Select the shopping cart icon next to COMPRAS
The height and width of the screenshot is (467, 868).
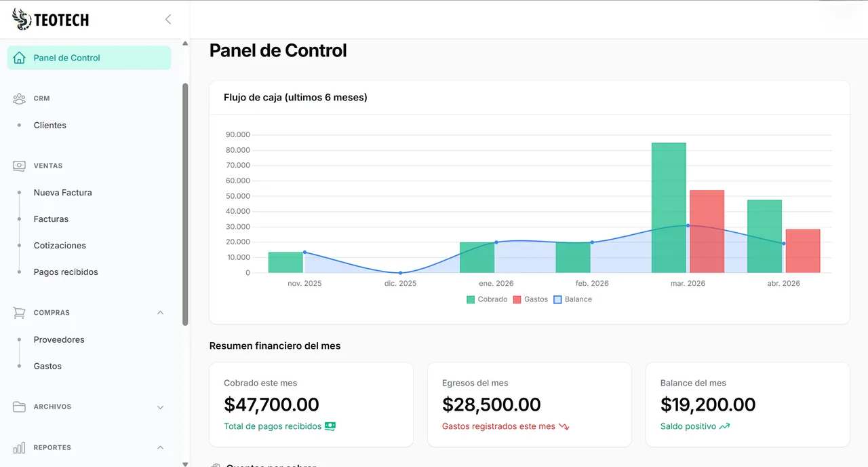[x=18, y=312]
